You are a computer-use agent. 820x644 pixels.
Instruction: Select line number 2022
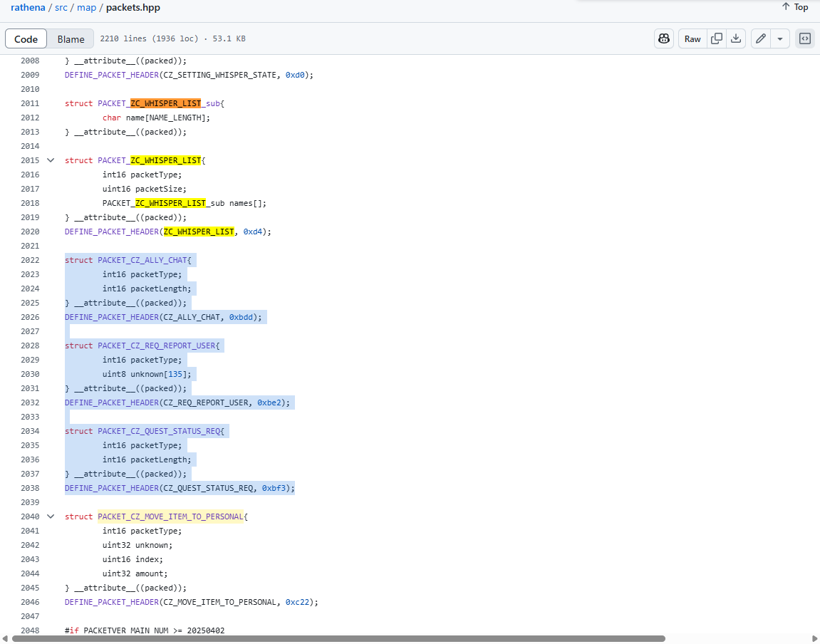(30, 260)
